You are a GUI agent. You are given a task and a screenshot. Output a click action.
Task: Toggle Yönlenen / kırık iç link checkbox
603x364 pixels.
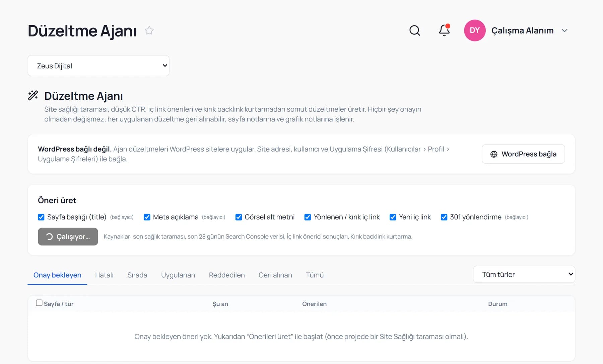coord(308,217)
